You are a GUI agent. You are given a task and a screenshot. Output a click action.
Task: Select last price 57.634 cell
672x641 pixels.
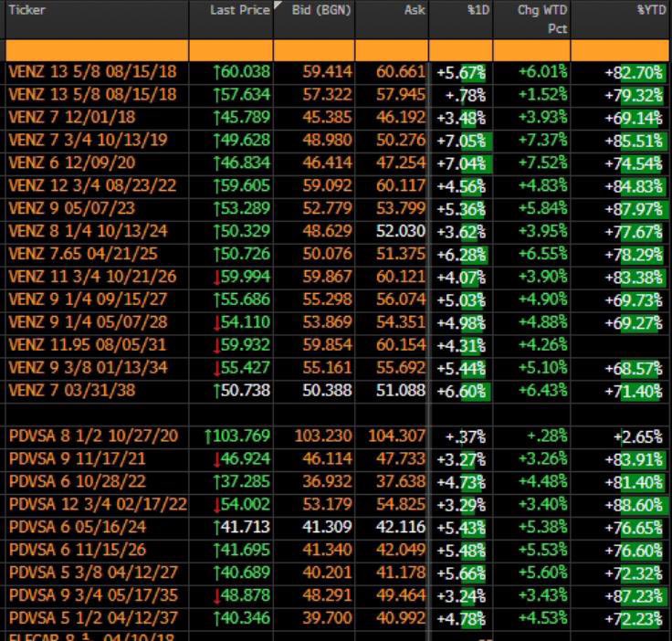[x=242, y=94]
